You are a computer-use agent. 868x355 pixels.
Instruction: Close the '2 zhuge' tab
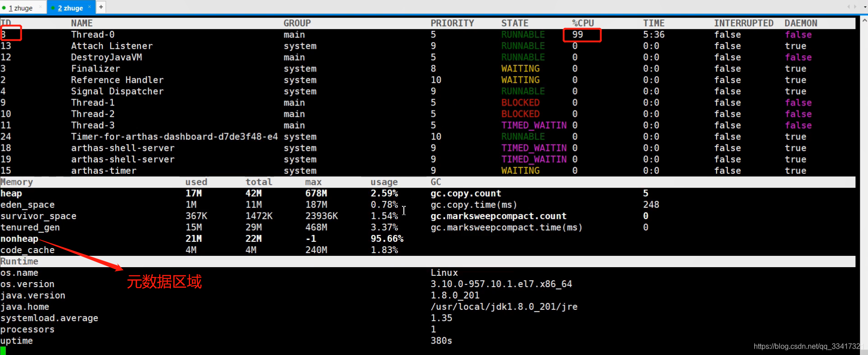[x=89, y=7]
